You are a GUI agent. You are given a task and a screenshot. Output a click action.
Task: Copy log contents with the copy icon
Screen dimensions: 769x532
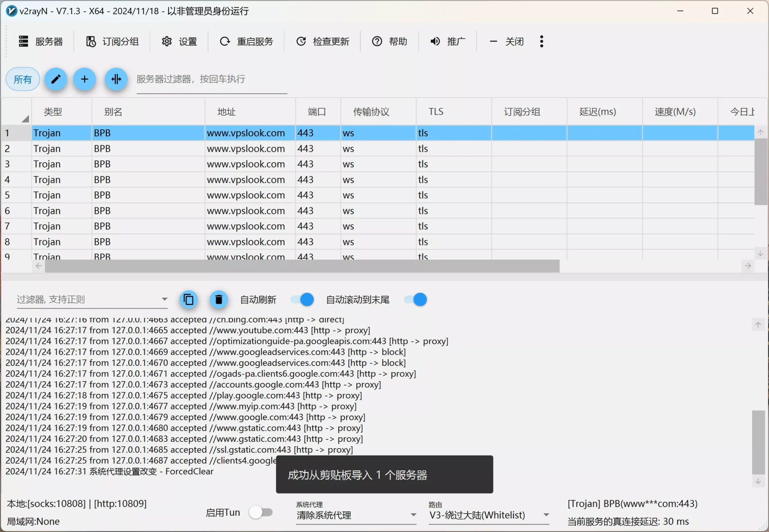click(x=188, y=299)
